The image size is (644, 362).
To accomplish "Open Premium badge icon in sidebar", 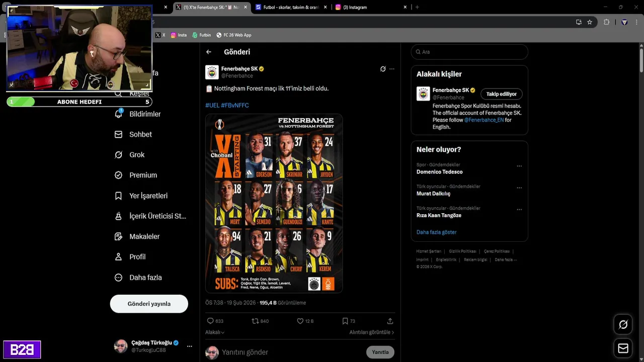I will tap(118, 175).
